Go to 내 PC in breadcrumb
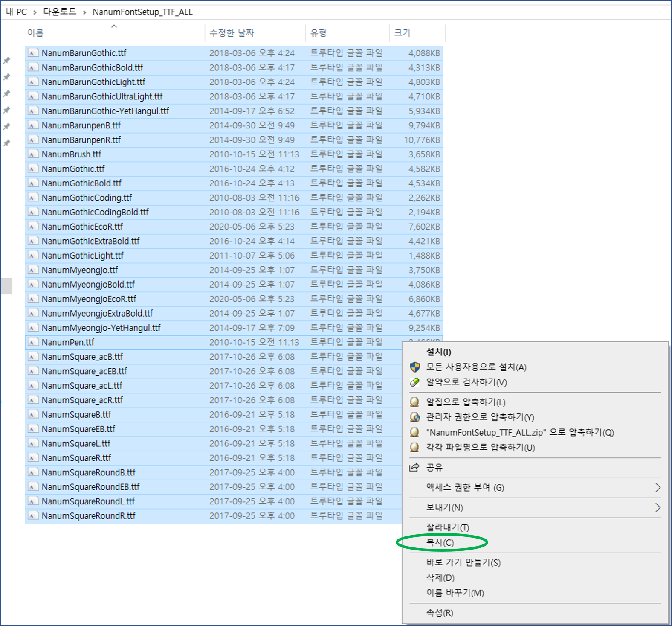The image size is (672, 626). point(16,12)
